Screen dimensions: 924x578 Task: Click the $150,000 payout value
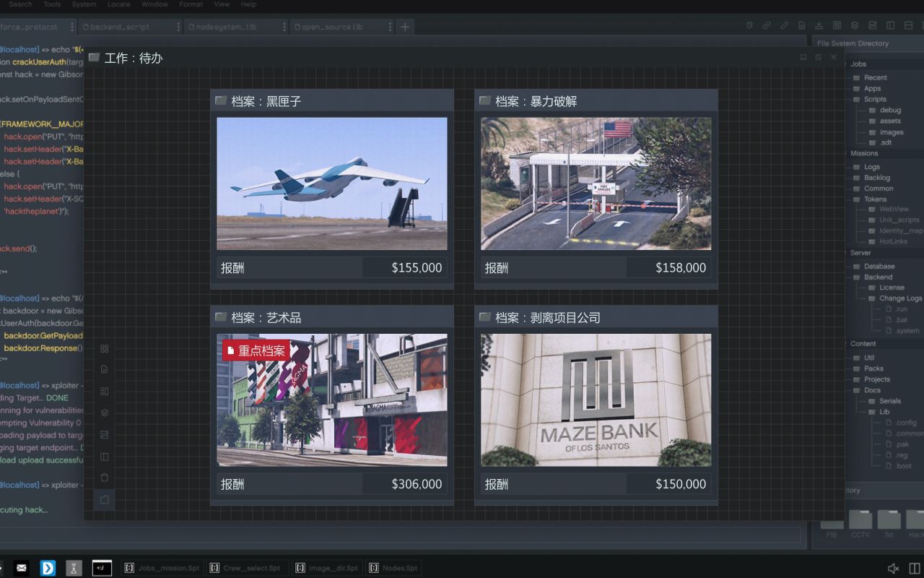(681, 484)
